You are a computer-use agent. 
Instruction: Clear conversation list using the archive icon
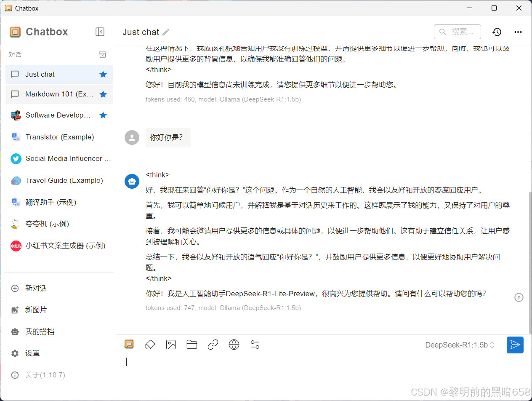(103, 55)
